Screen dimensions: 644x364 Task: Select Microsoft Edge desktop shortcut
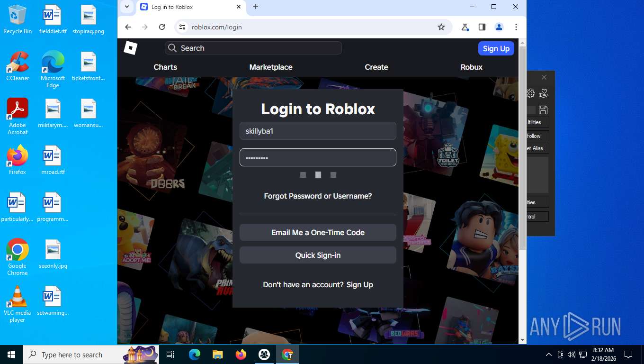(53, 70)
